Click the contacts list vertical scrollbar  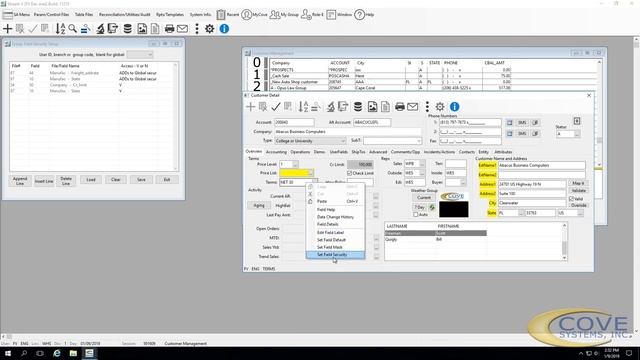pyautogui.click(x=564, y=242)
